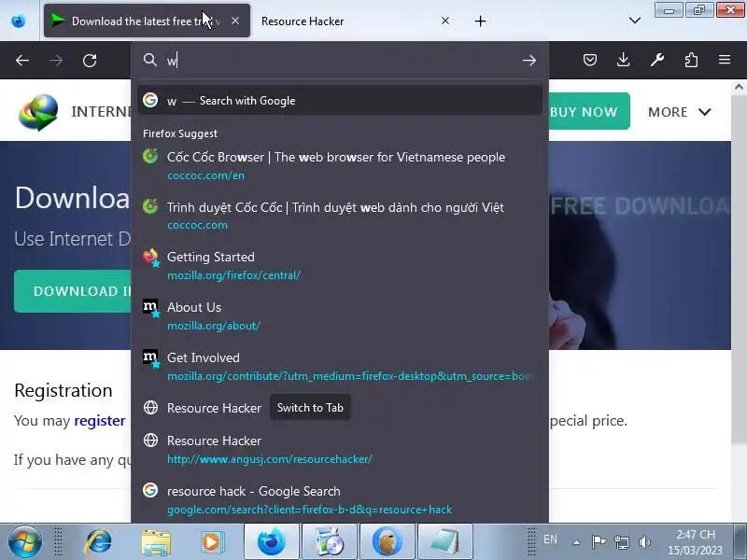
Task: Open the Downloads panel
Action: coord(624,60)
